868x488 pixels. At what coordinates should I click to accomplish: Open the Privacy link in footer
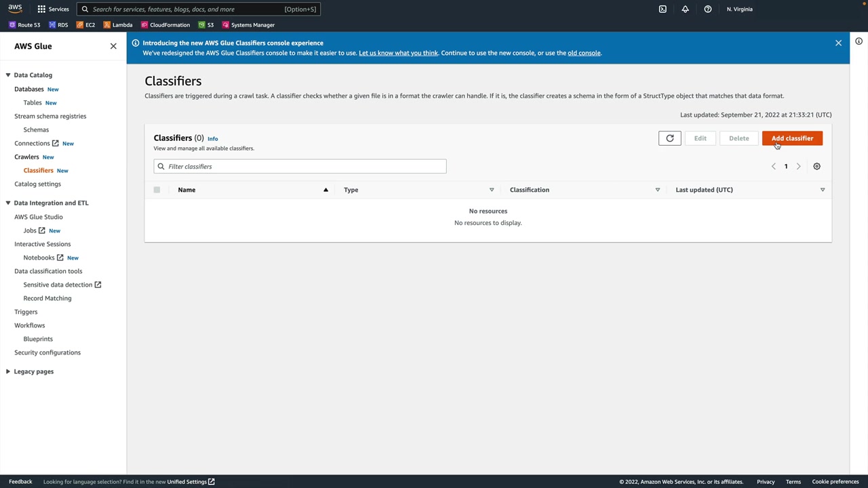tap(766, 482)
